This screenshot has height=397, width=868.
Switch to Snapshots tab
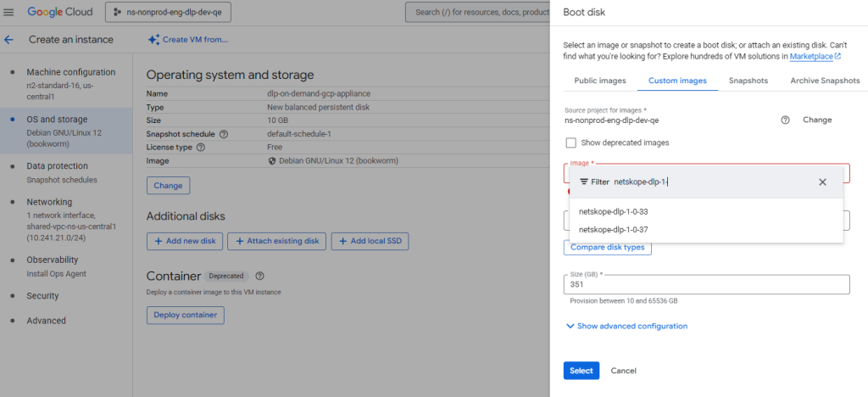tap(748, 81)
